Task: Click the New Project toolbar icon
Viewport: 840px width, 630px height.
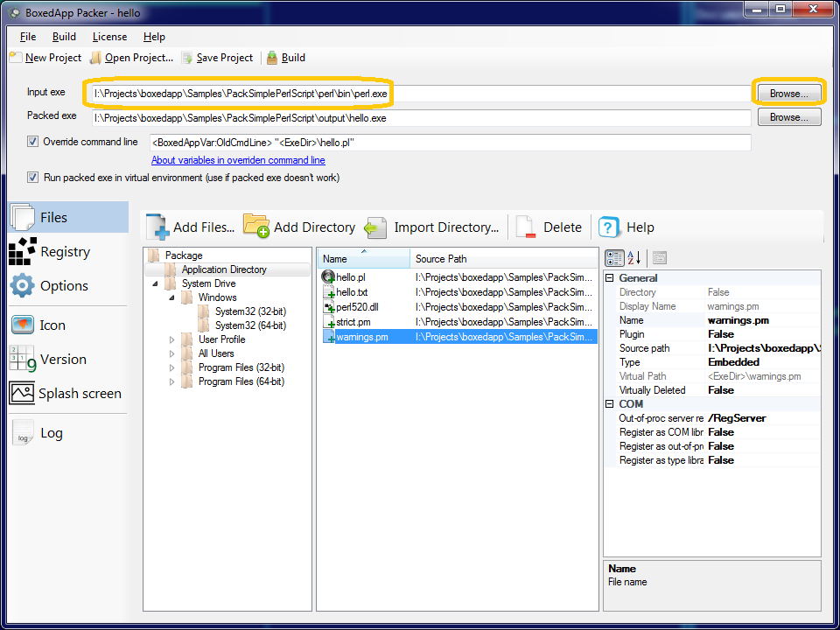Action: coord(16,58)
